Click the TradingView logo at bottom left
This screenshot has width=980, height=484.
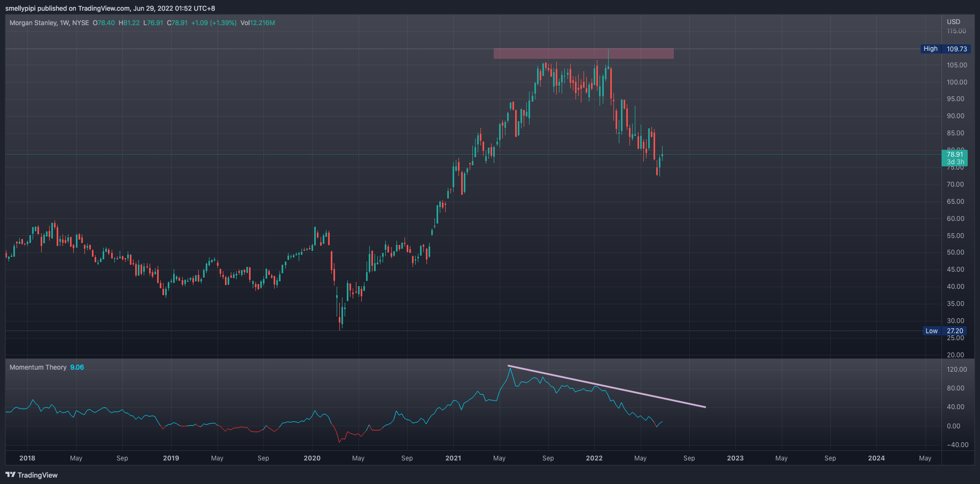click(32, 475)
